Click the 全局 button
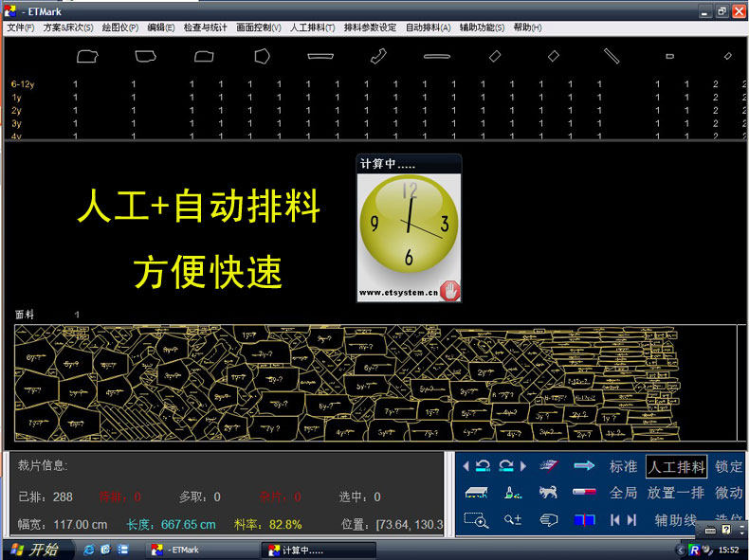749x560 pixels. tap(623, 492)
